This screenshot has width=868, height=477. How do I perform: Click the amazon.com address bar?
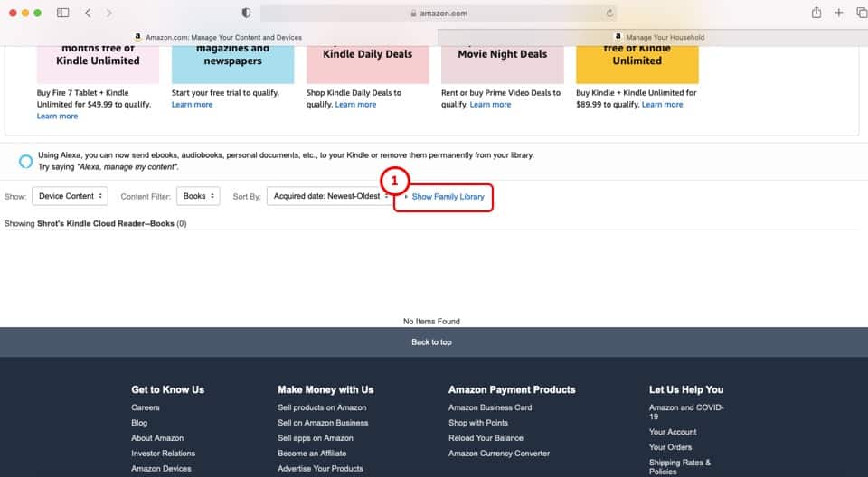(439, 14)
